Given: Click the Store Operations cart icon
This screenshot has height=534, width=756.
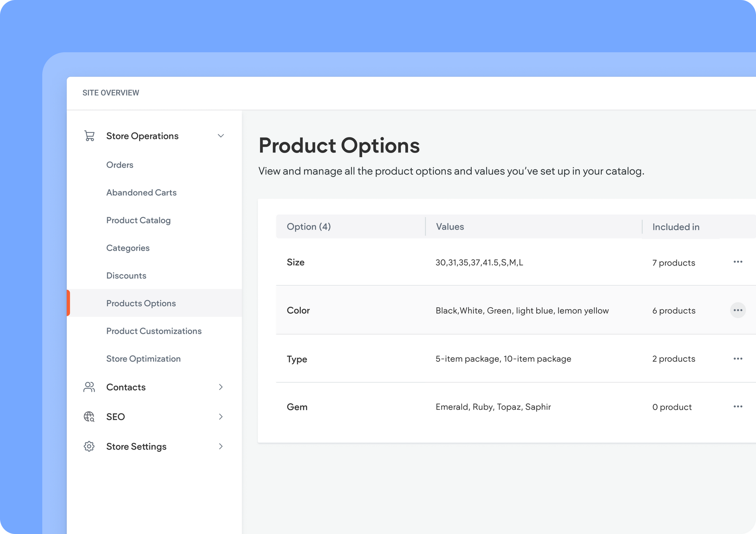Looking at the screenshot, I should [x=89, y=136].
